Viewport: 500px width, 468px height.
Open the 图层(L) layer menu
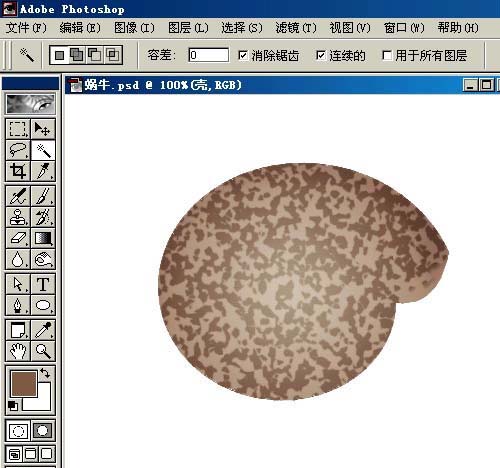point(188,28)
